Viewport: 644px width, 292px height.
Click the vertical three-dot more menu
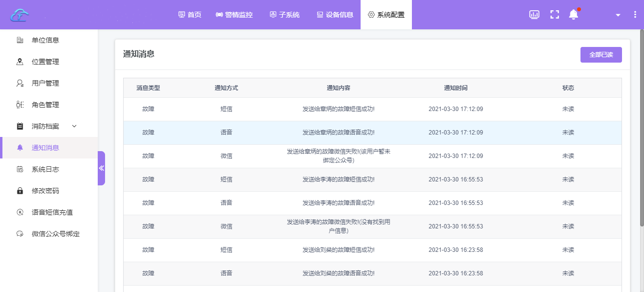(x=635, y=15)
